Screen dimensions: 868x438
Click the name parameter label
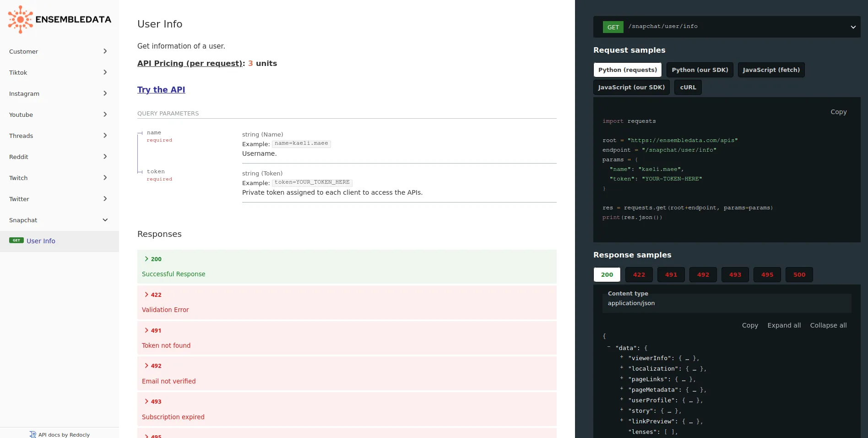coord(154,133)
